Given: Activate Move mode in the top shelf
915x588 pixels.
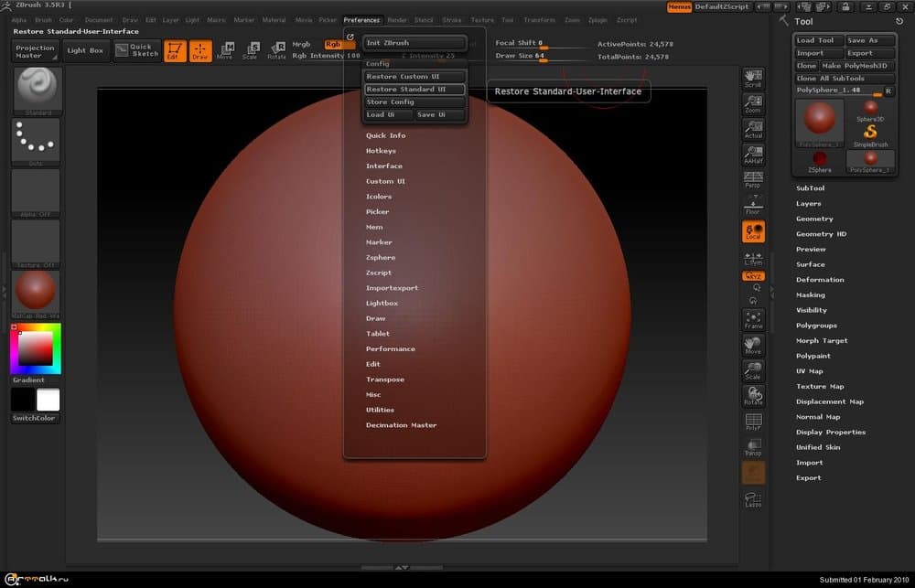Looking at the screenshot, I should click(x=225, y=50).
